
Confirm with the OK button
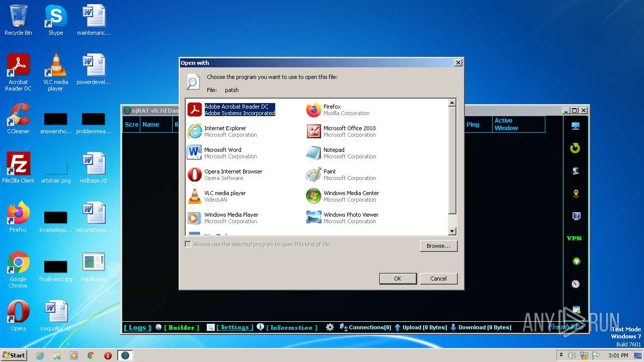397,279
